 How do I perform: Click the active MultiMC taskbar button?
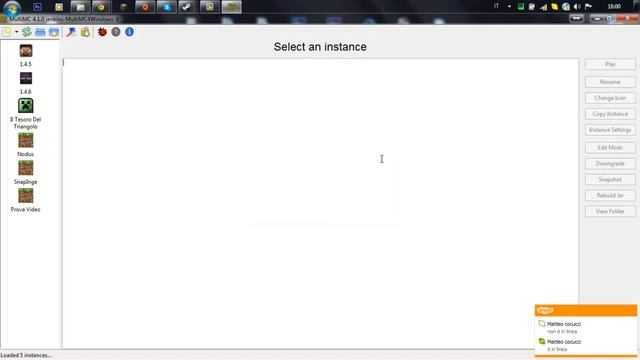[x=231, y=7]
